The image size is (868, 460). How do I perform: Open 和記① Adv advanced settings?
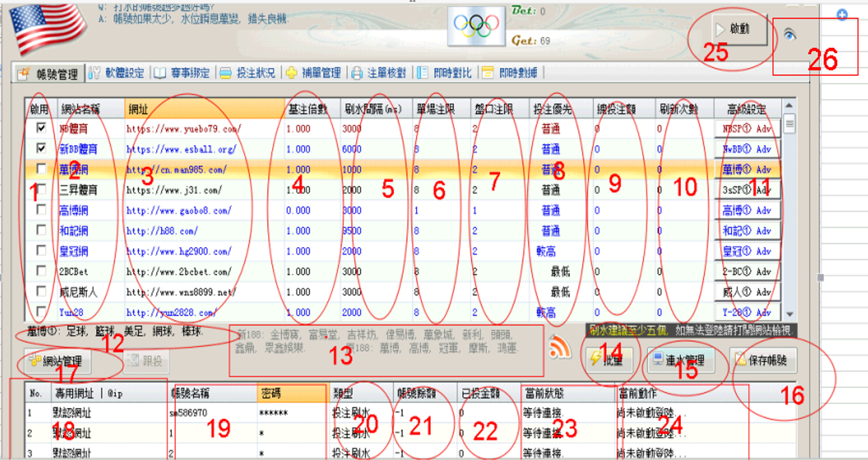[747, 231]
